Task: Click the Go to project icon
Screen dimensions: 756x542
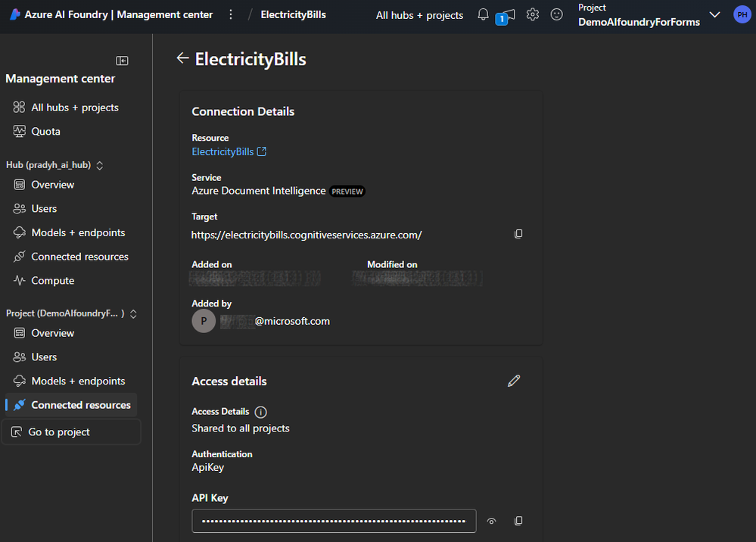Action: coord(17,431)
